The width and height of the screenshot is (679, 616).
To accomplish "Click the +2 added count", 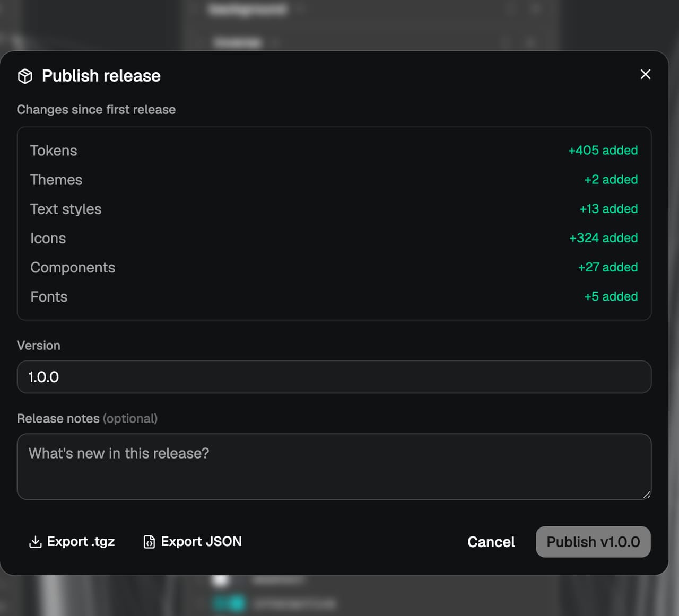I will coord(611,180).
